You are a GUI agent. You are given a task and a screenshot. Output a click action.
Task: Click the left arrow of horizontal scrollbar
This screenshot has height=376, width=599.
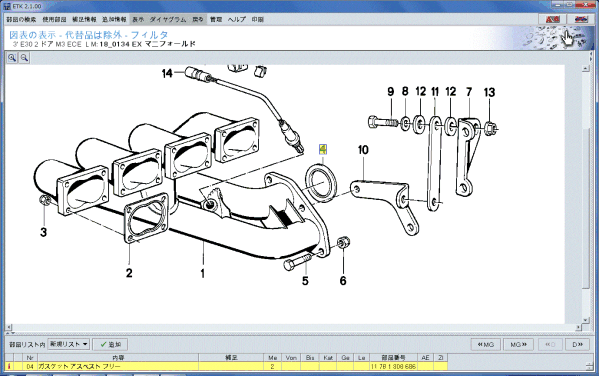9,327
